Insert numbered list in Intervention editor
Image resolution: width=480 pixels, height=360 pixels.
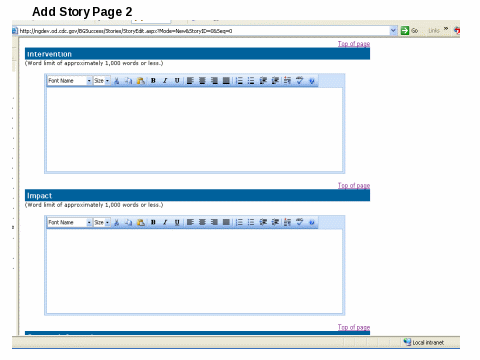tap(239, 81)
